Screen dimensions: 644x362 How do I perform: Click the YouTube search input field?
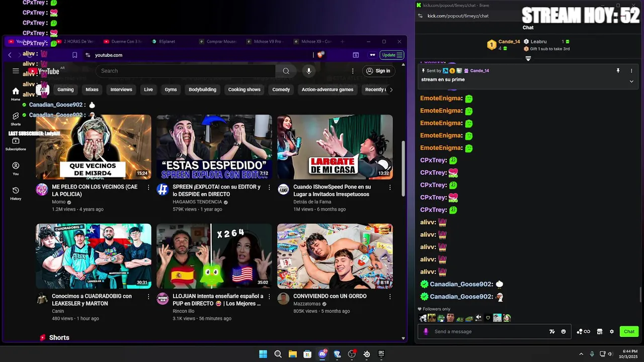185,71
